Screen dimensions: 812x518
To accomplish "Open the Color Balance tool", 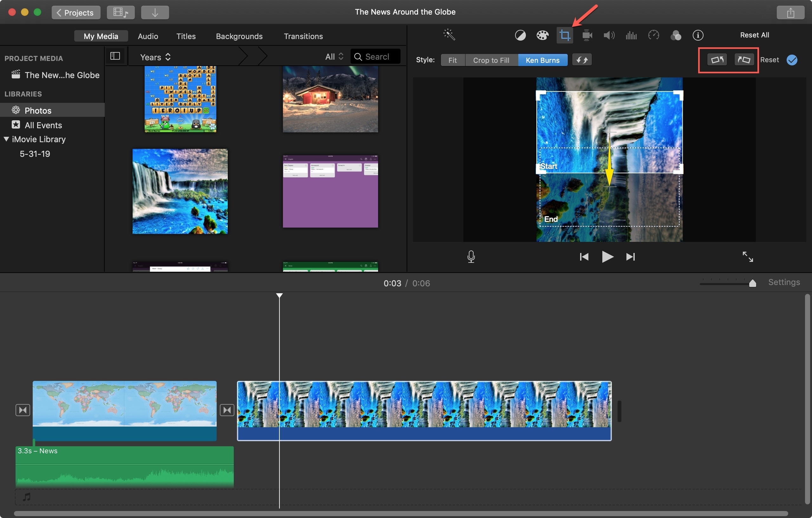I will click(520, 35).
